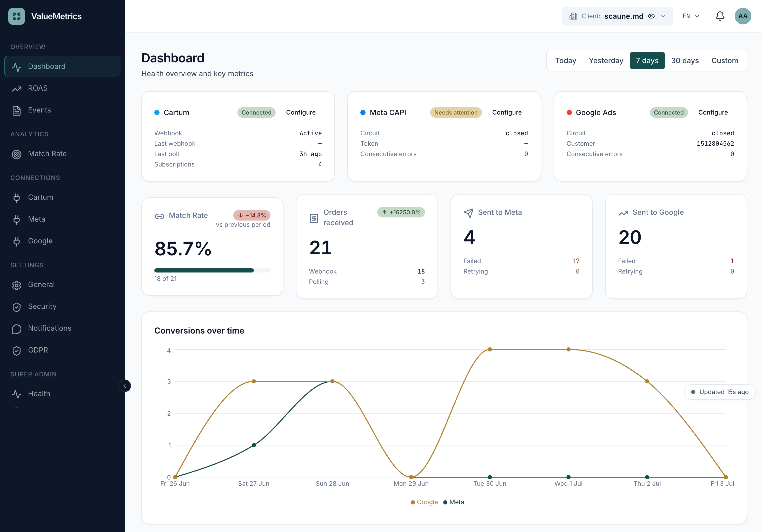Viewport: 762px width, 532px height.
Task: Click the Meta plug icon in sidebar
Action: pyautogui.click(x=17, y=220)
